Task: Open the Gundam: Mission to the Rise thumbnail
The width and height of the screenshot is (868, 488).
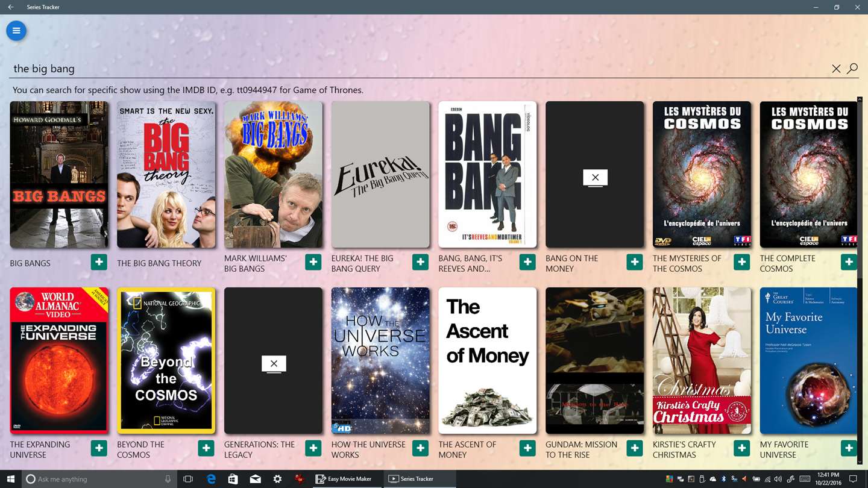Action: (595, 361)
